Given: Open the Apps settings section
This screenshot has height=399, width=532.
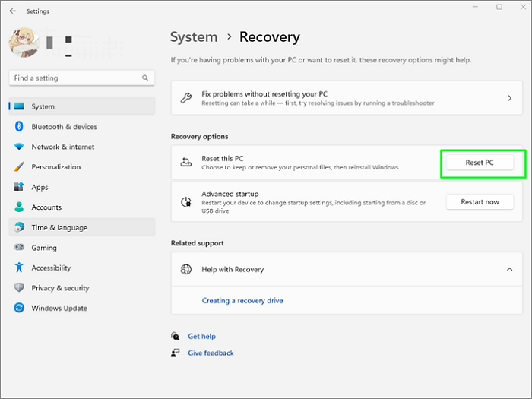Looking at the screenshot, I should tap(40, 187).
